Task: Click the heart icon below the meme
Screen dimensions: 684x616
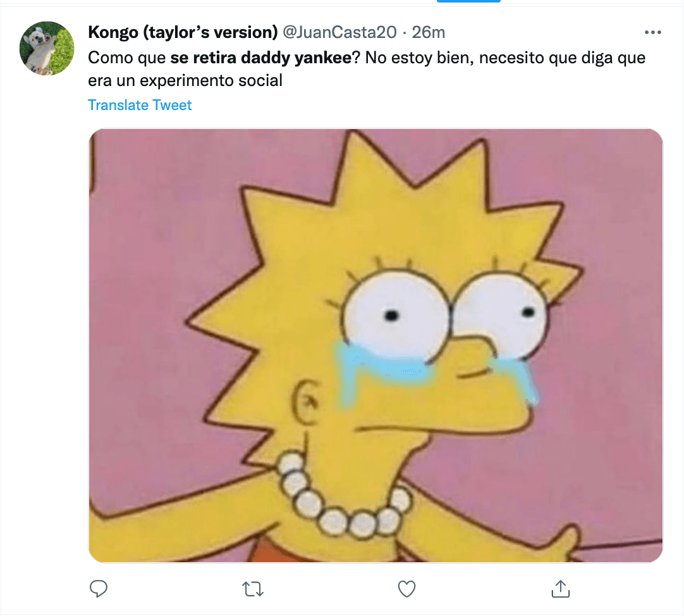Action: tap(406, 588)
